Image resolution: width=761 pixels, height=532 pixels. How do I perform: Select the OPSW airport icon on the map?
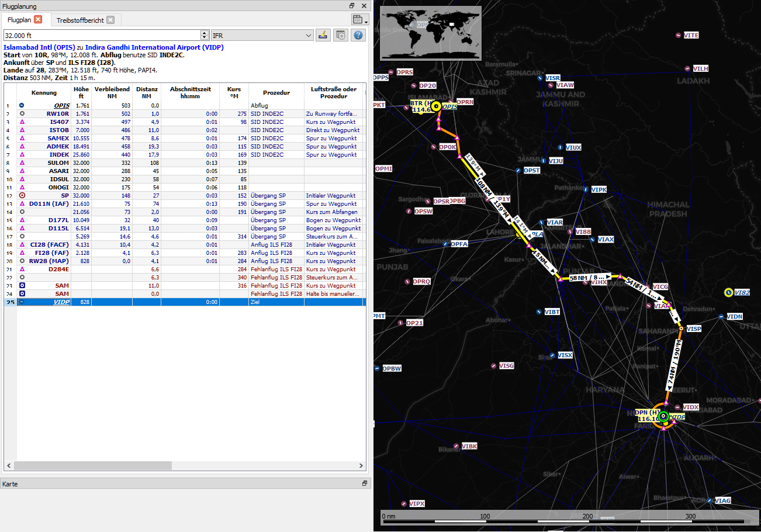pos(409,211)
